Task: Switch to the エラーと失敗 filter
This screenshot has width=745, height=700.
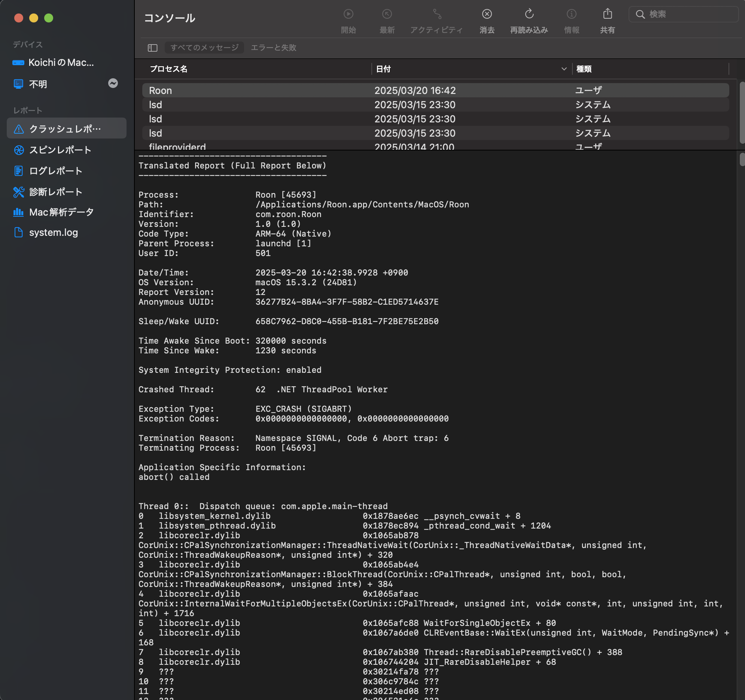Action: point(273,48)
